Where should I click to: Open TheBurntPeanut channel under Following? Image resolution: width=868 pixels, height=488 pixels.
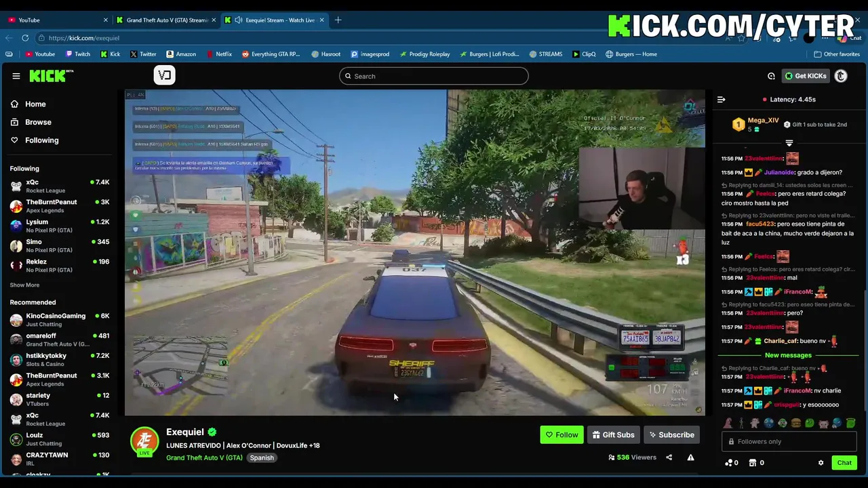pyautogui.click(x=60, y=206)
